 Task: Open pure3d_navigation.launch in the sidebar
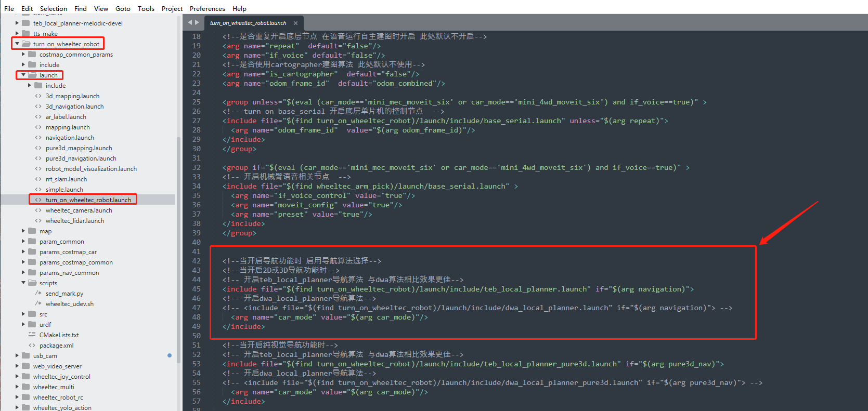pos(81,158)
